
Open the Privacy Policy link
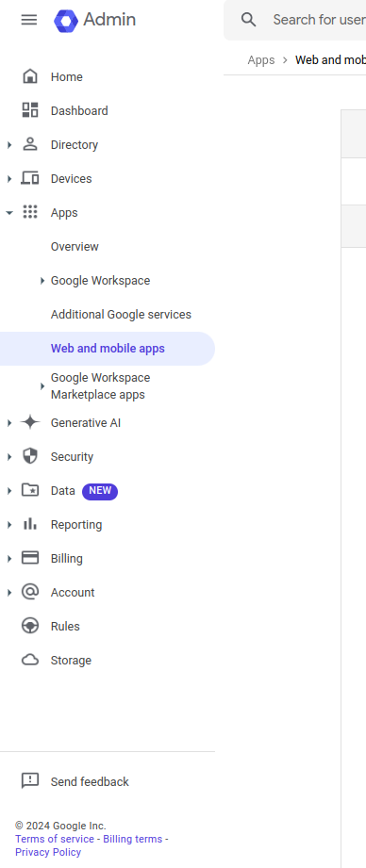48,852
